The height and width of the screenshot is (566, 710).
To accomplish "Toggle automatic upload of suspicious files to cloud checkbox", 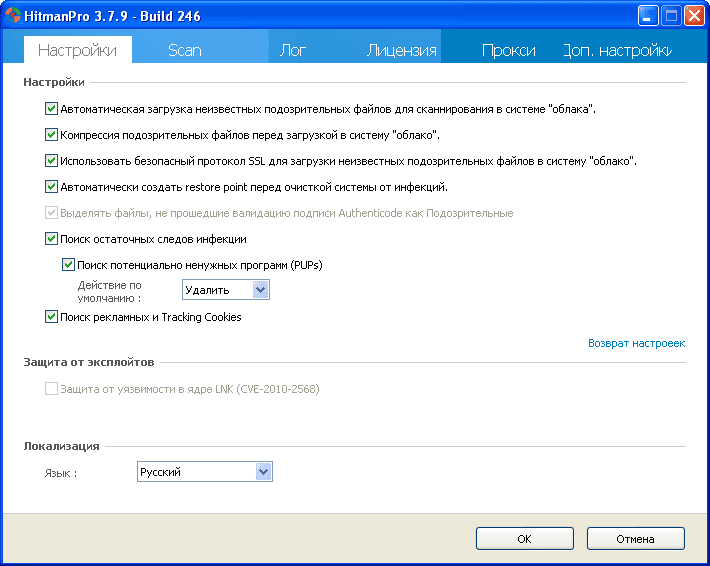I will tap(51, 109).
